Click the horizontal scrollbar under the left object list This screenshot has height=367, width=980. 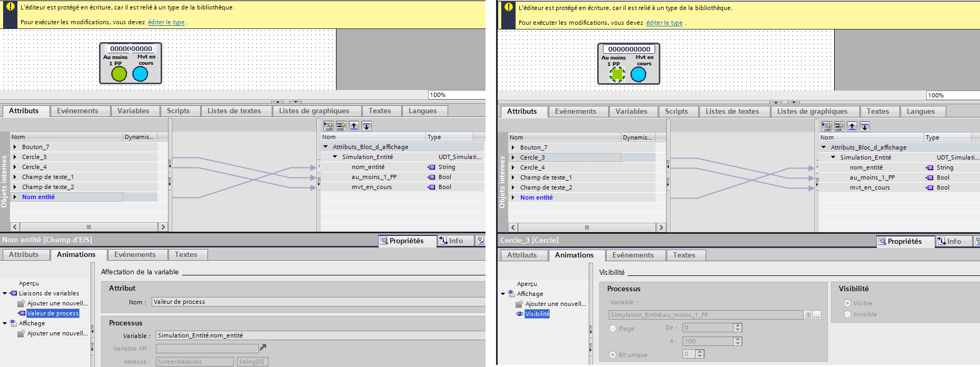88,227
